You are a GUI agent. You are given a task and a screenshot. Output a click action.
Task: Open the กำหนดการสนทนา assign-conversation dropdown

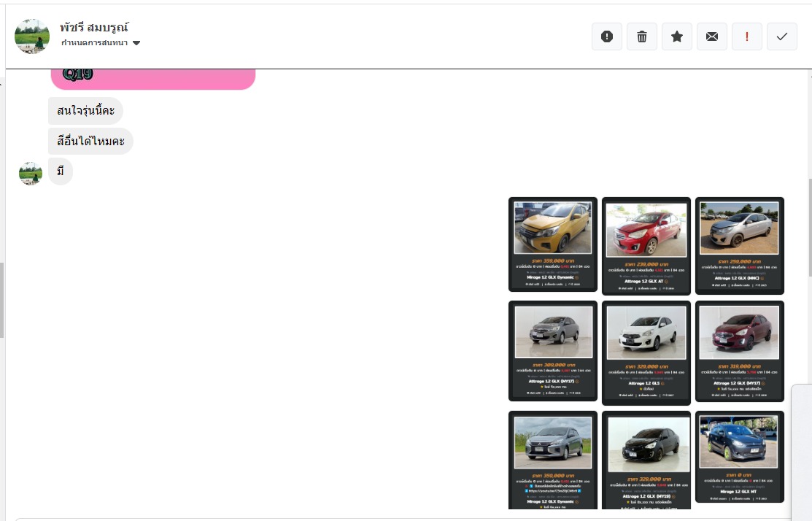tap(101, 43)
